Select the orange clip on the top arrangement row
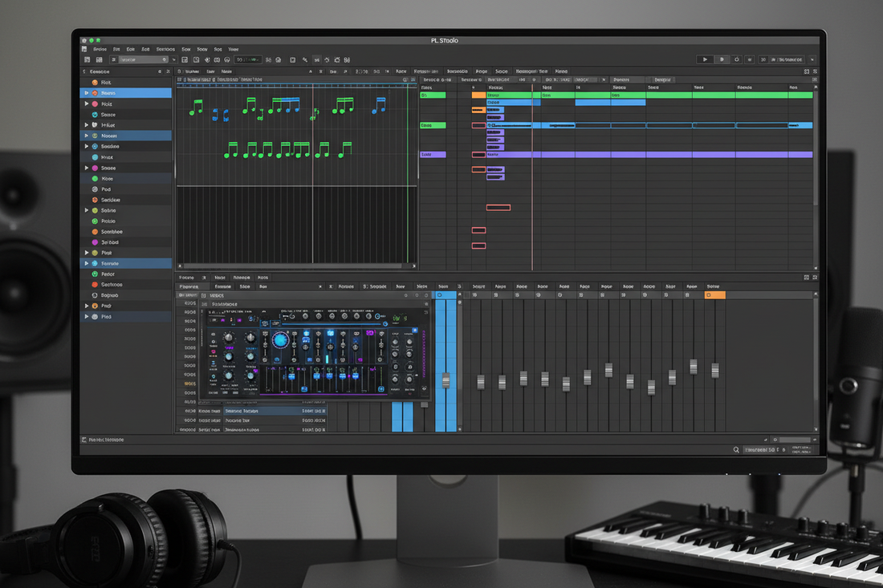 pyautogui.click(x=478, y=95)
